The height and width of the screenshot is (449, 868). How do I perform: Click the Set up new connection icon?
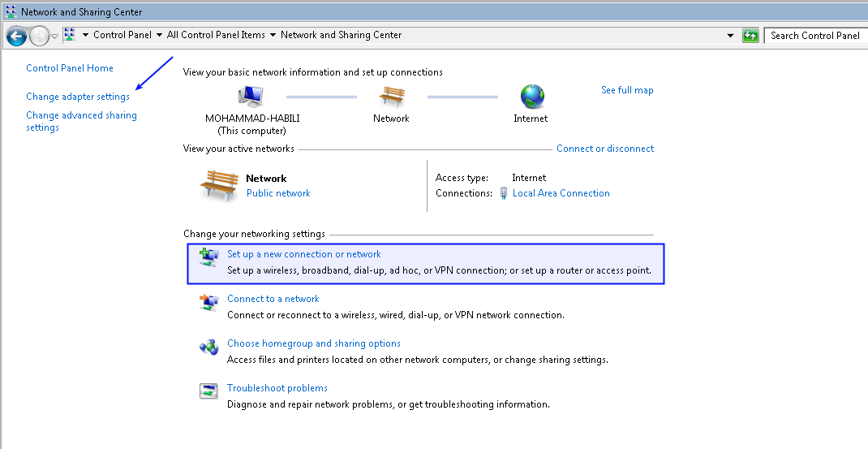click(x=208, y=258)
